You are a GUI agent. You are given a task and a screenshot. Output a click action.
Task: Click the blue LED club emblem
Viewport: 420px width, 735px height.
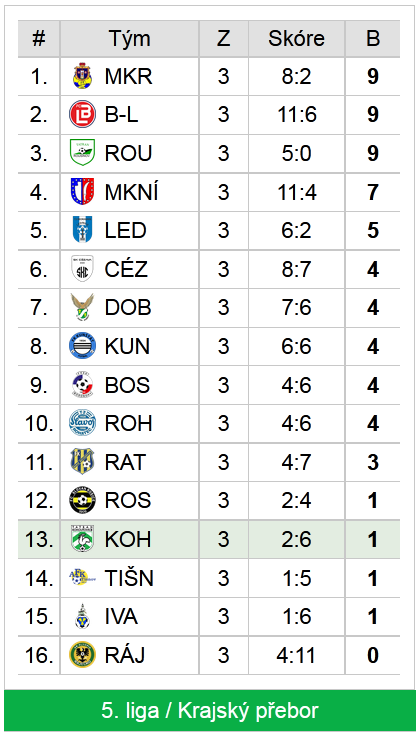coord(82,230)
